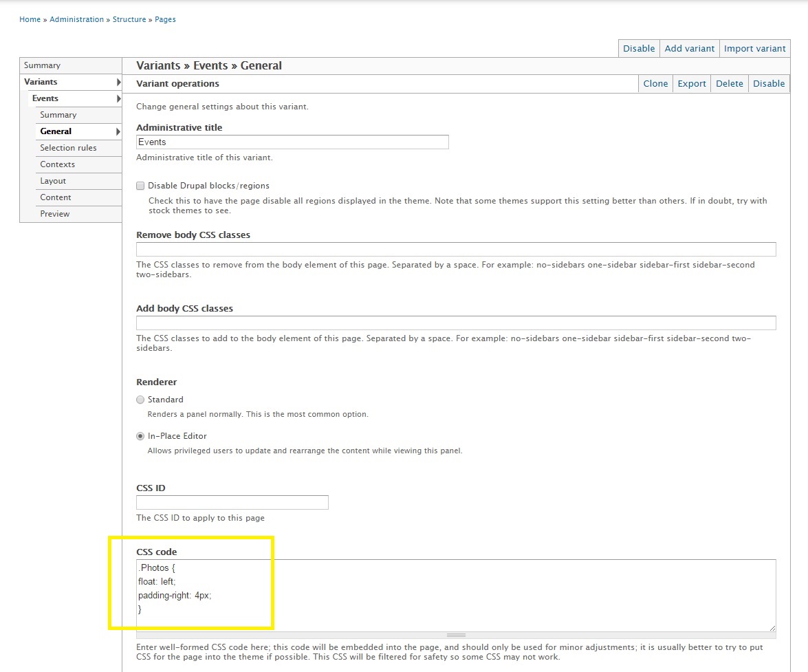Viewport: 808px width, 672px height.
Task: Switch to Selection rules settings
Action: (x=68, y=148)
